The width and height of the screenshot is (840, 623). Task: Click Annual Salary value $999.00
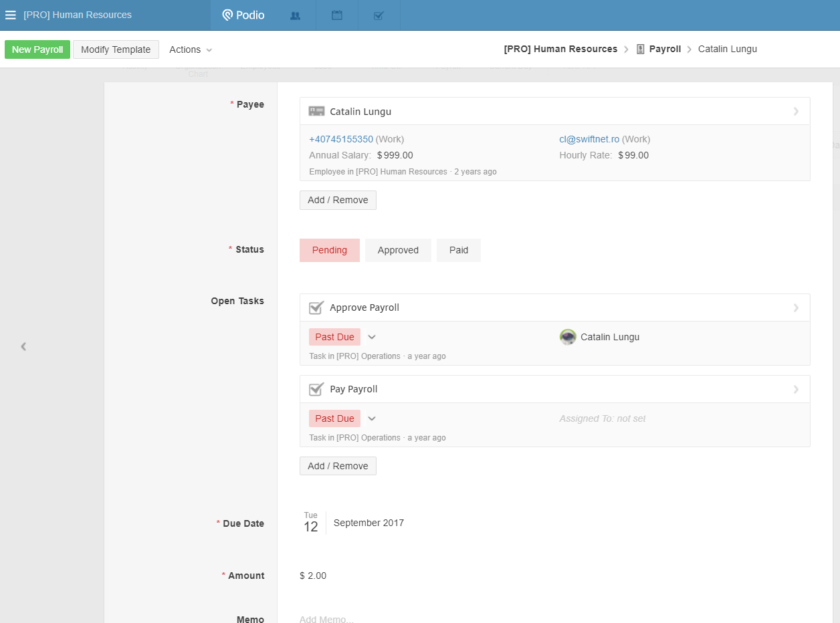point(395,155)
